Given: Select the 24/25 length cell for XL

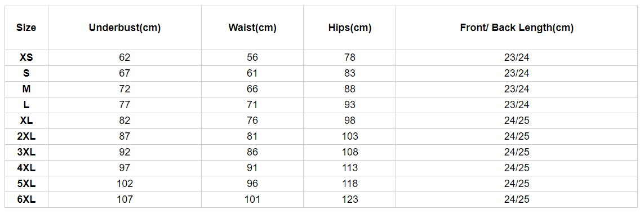Looking at the screenshot, I should 517,121.
